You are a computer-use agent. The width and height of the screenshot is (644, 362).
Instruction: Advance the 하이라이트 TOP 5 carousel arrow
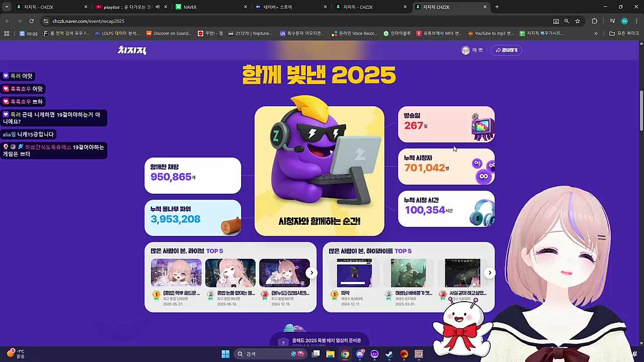tap(490, 273)
